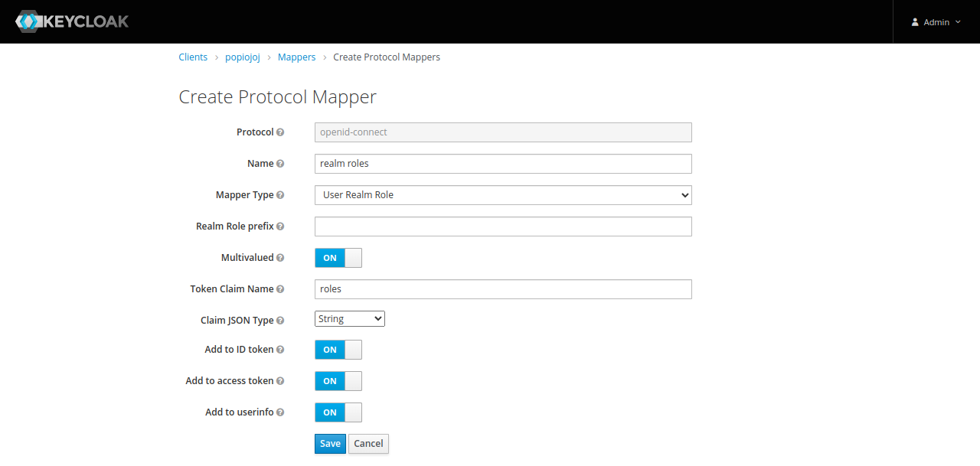
Task: Click the Realm Role prefix input field
Action: pos(502,226)
